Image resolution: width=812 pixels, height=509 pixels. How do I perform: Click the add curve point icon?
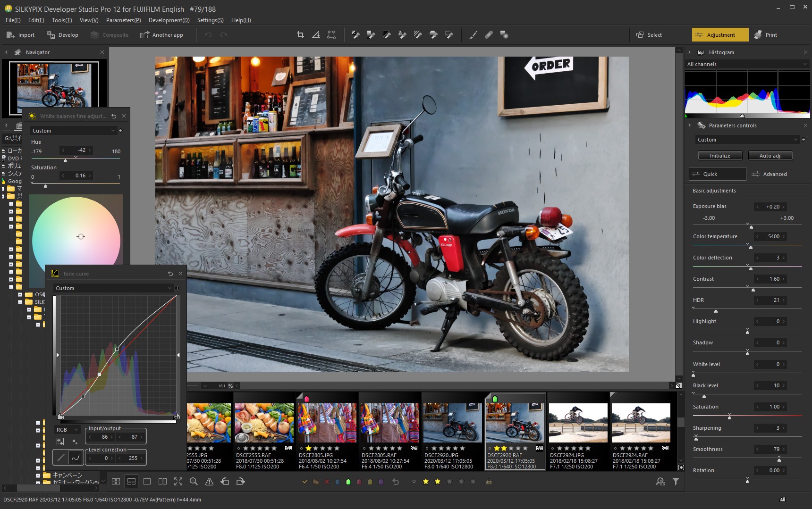[75, 442]
